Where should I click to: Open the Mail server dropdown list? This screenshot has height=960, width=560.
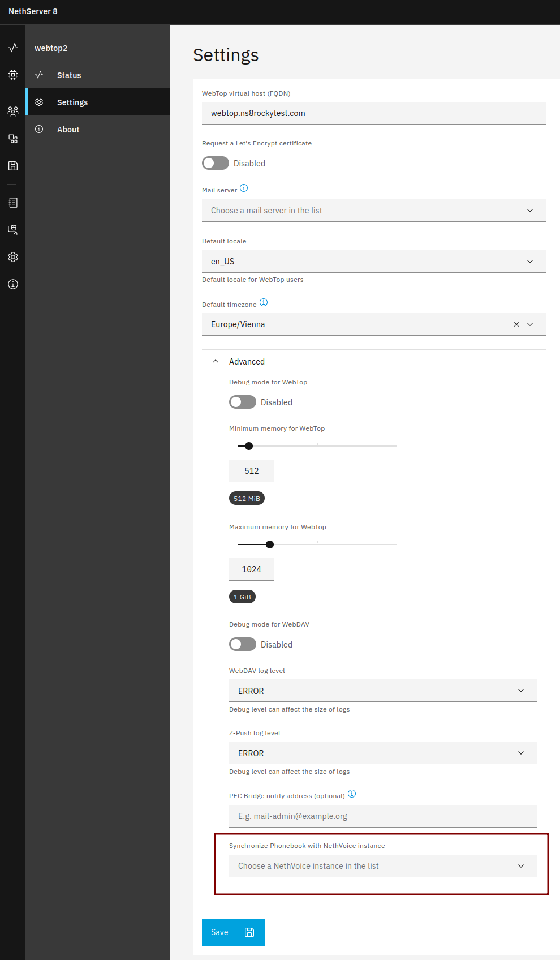click(374, 211)
